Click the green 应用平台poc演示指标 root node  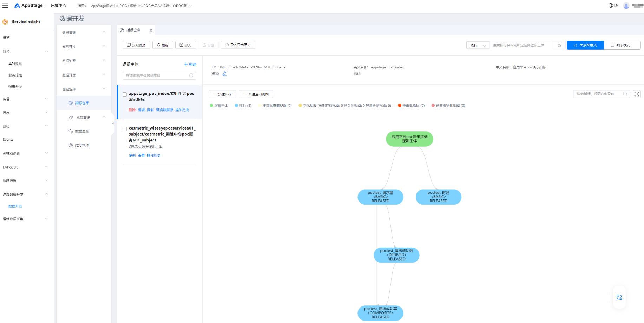[x=409, y=139]
